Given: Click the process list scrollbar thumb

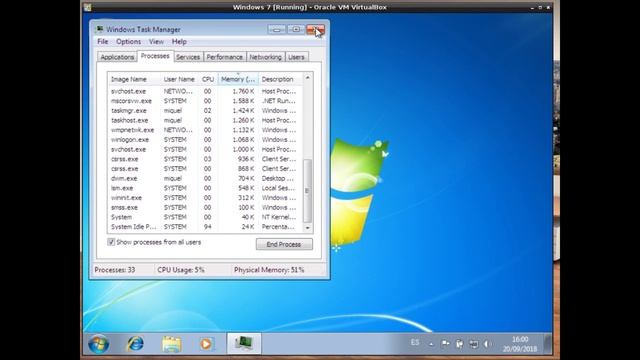Looking at the screenshot, I should point(308,190).
